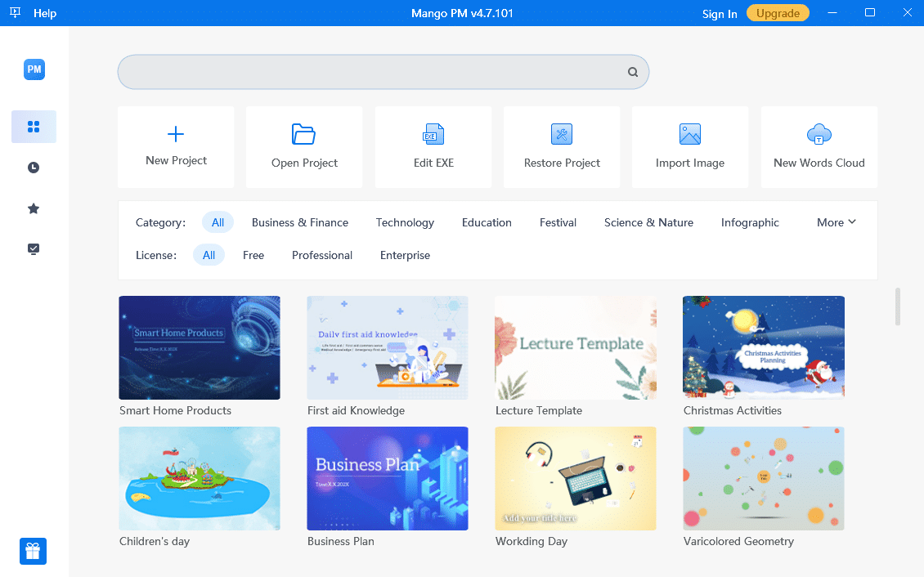Image resolution: width=924 pixels, height=577 pixels.
Task: Open the New Words Cloud icon
Action: point(819,134)
